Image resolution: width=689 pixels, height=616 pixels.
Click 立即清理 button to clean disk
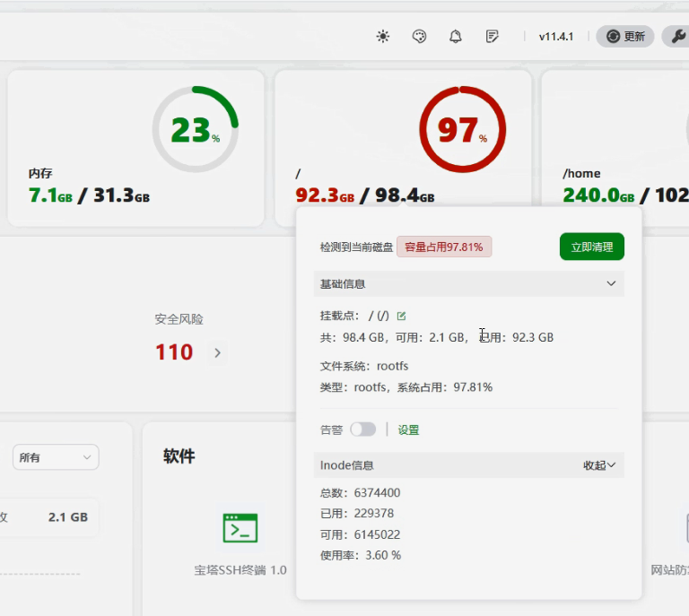pos(591,247)
